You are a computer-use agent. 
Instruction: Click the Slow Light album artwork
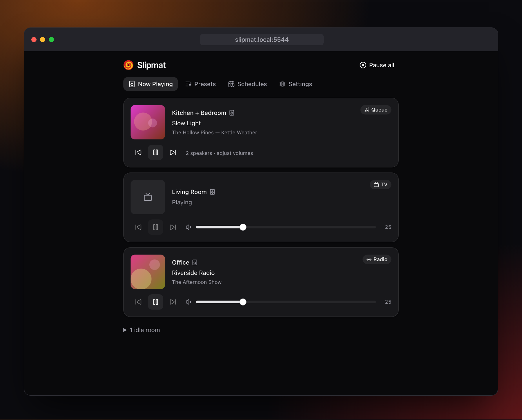tap(148, 122)
